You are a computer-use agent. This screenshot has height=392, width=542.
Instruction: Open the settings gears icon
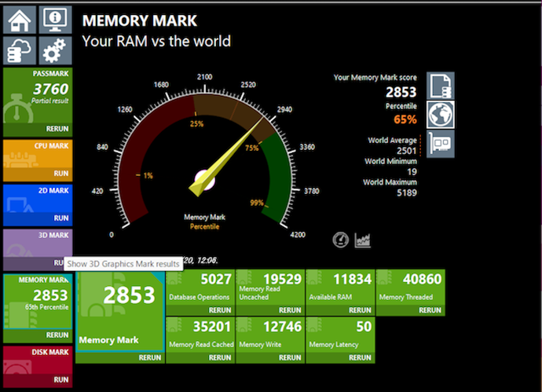55,50
